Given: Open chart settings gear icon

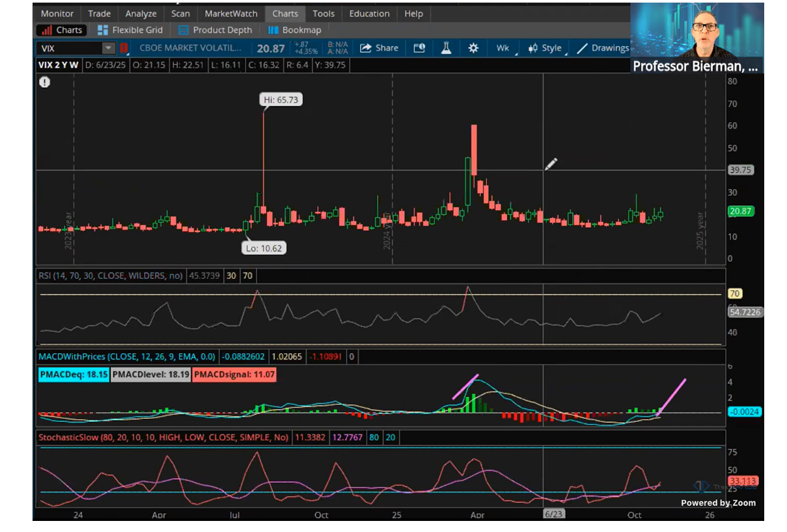Looking at the screenshot, I should pos(473,48).
